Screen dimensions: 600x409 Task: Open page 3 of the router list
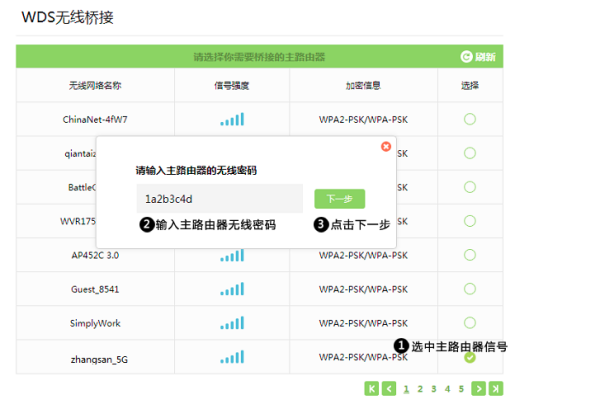[x=434, y=388]
